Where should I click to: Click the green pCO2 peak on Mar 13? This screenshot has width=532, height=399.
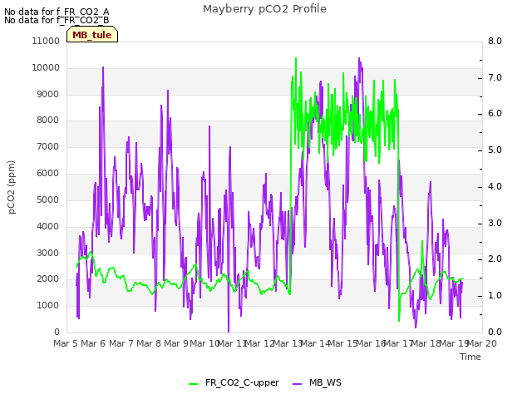[x=296, y=59]
